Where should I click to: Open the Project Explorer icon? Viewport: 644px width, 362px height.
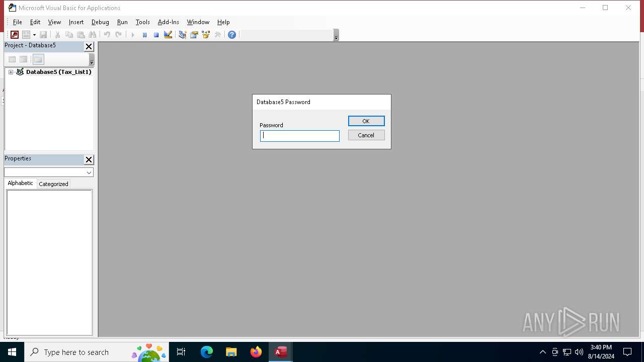182,35
